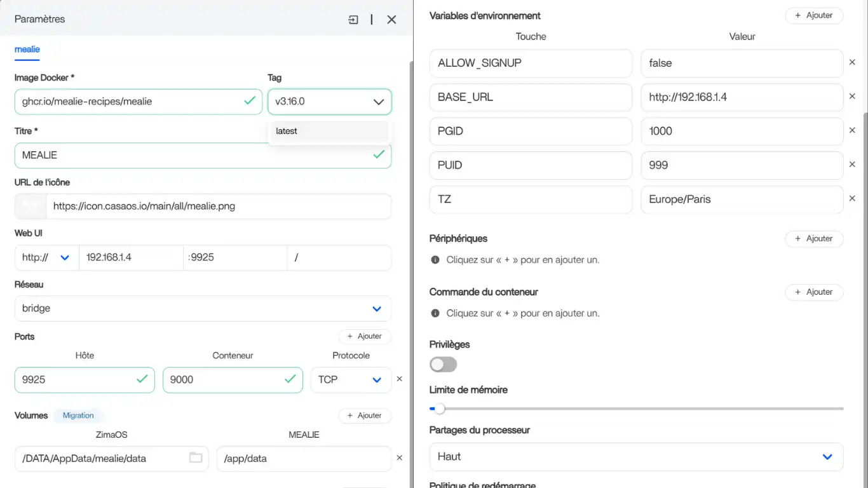This screenshot has height=488, width=868.
Task: Toggle the Privilèges switch
Action: [443, 364]
